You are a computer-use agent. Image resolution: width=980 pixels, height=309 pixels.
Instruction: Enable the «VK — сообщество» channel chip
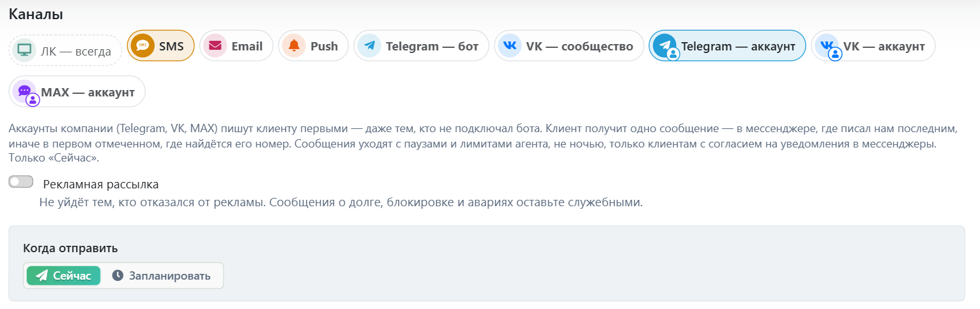click(569, 46)
